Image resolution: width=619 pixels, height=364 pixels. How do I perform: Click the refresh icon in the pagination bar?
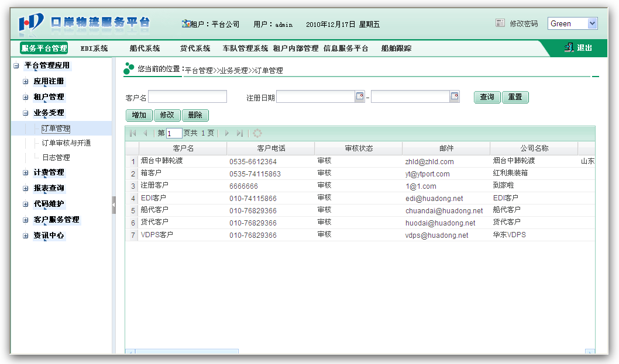(256, 133)
